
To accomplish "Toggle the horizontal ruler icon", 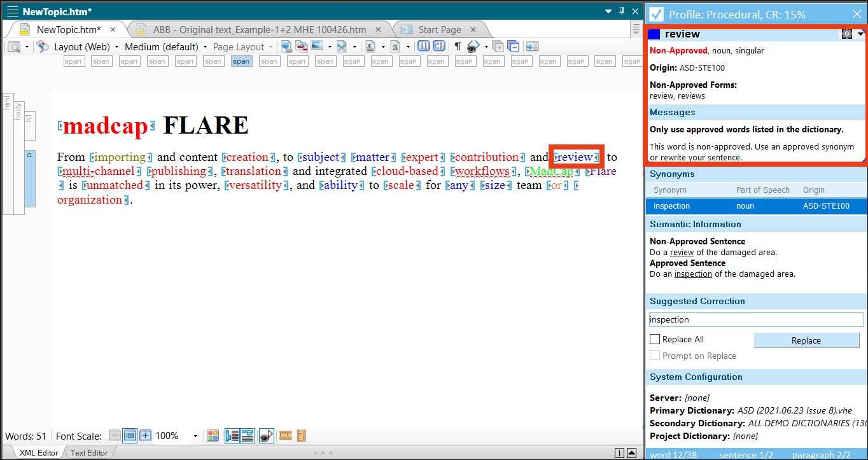I will click(x=285, y=436).
